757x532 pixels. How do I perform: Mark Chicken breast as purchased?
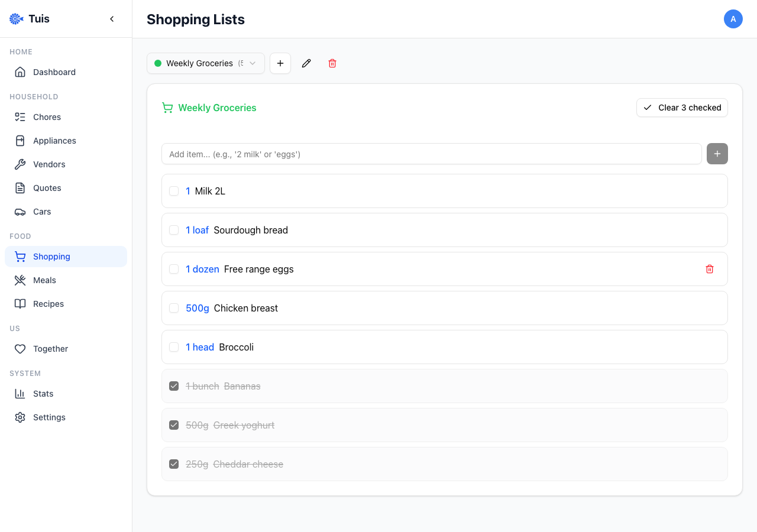click(174, 308)
